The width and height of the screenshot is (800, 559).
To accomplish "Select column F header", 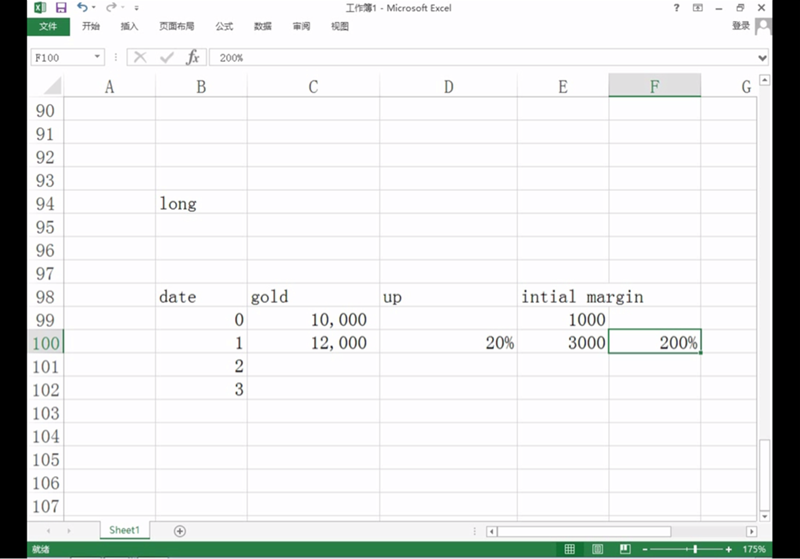I will 655,86.
